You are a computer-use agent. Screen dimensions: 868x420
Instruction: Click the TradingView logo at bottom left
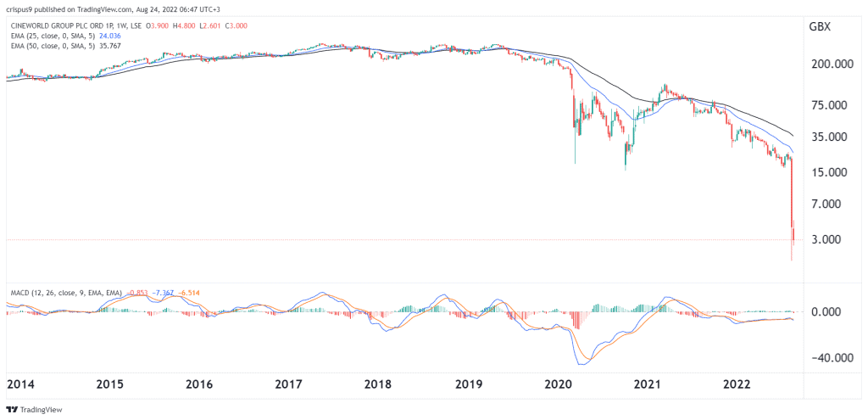(x=33, y=410)
